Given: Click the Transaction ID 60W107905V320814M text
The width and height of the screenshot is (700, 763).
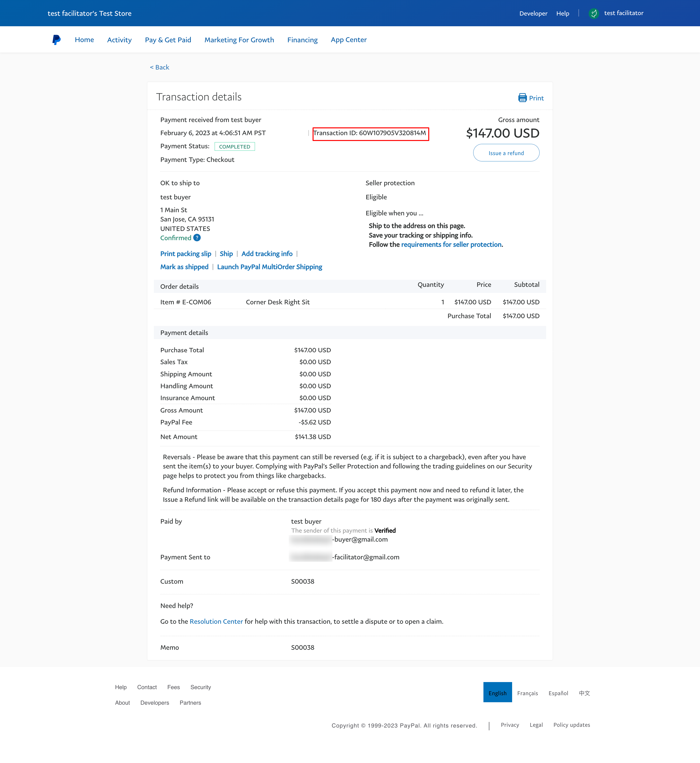Looking at the screenshot, I should (370, 133).
